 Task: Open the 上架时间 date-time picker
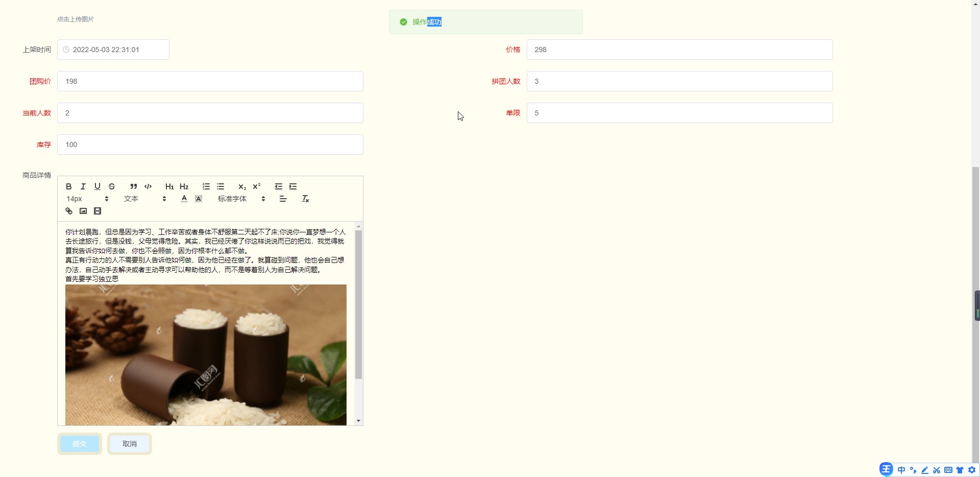tap(113, 50)
